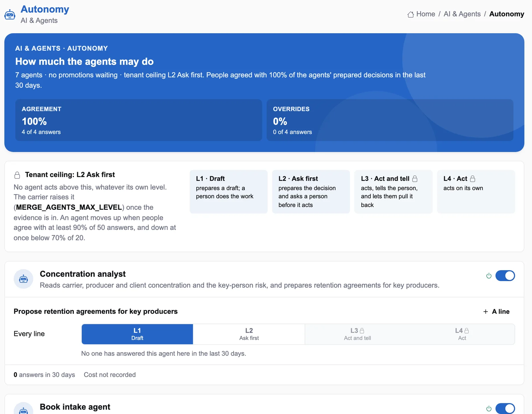Click '0 answers in 30 days' text
Viewport: 532px width, 414px height.
point(44,375)
